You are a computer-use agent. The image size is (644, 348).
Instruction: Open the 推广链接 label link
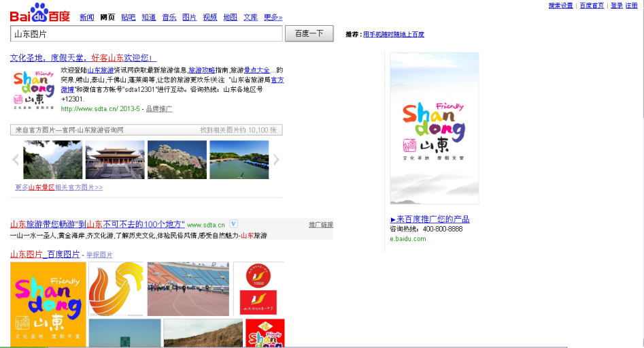tap(321, 225)
